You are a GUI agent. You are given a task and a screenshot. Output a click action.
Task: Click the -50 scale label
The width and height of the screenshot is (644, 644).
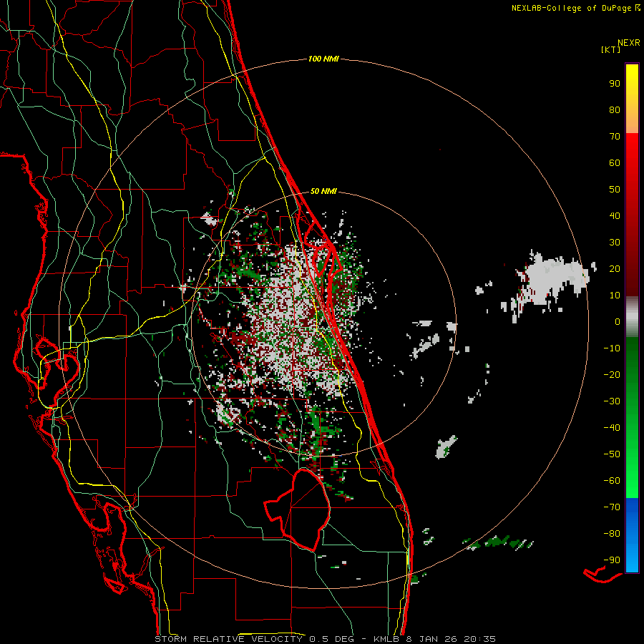click(x=612, y=454)
